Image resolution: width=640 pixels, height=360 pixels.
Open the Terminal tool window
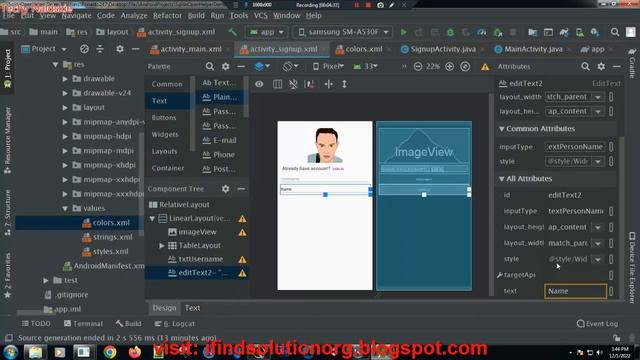83,324
